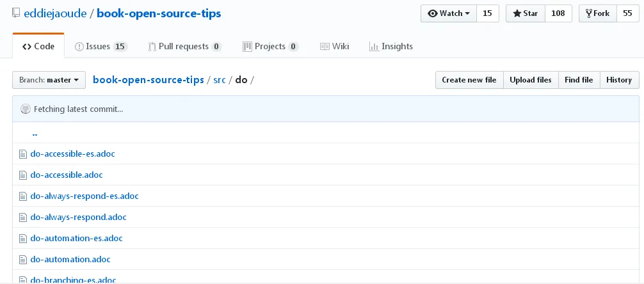Open do-always-respond-es.adoc file
Viewport: 644px width, 284px height.
tap(85, 196)
